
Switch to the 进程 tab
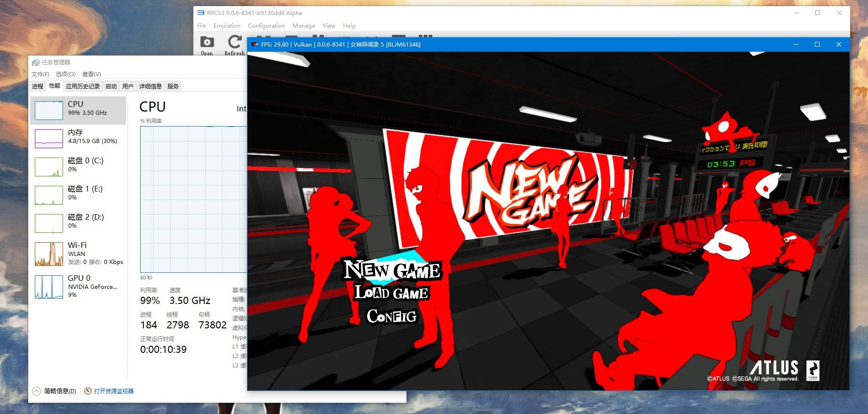tap(38, 86)
